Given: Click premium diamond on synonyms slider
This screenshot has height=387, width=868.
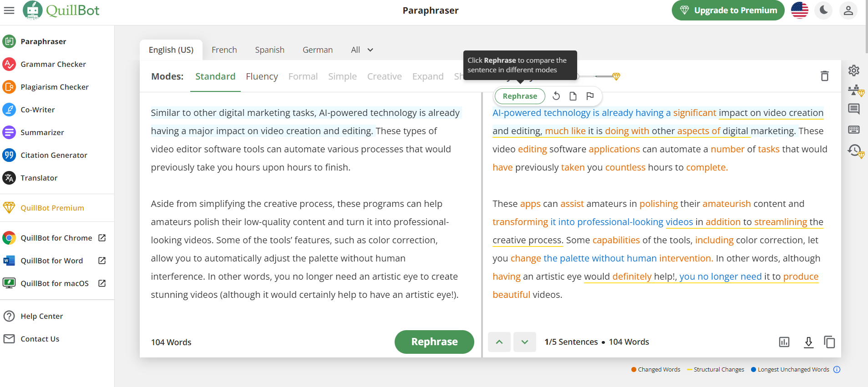Looking at the screenshot, I should [x=616, y=76].
